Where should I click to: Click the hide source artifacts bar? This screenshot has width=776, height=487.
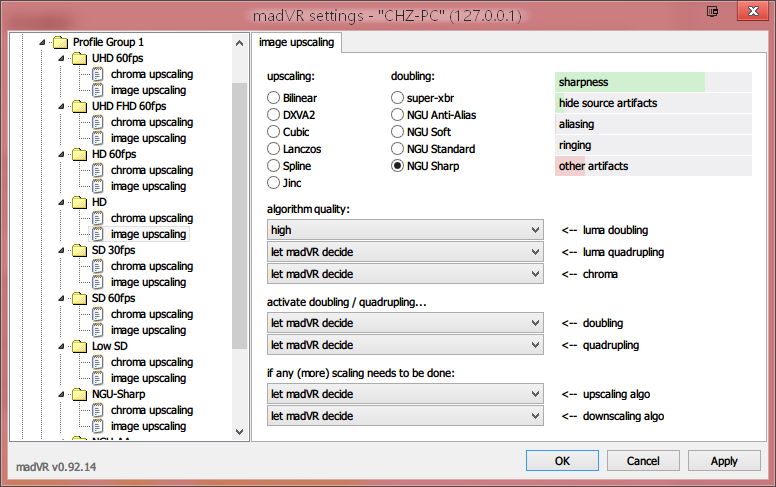(x=653, y=103)
